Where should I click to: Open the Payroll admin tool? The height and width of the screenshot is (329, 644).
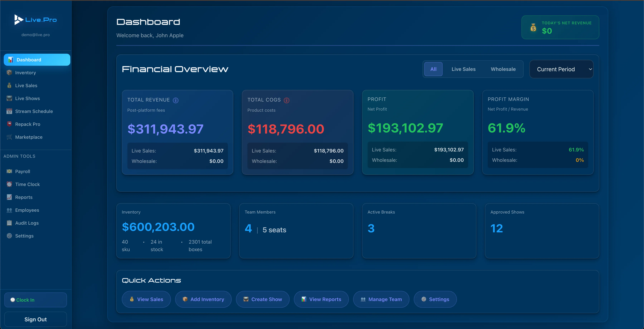23,171
